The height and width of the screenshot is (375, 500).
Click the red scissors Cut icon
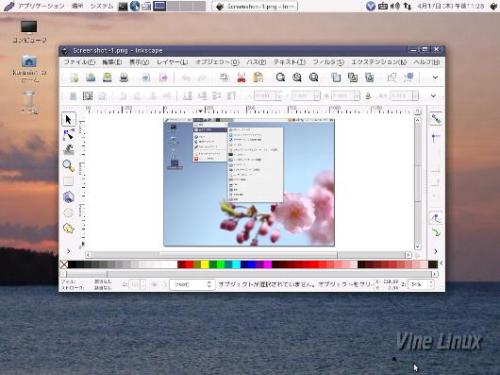(241, 78)
